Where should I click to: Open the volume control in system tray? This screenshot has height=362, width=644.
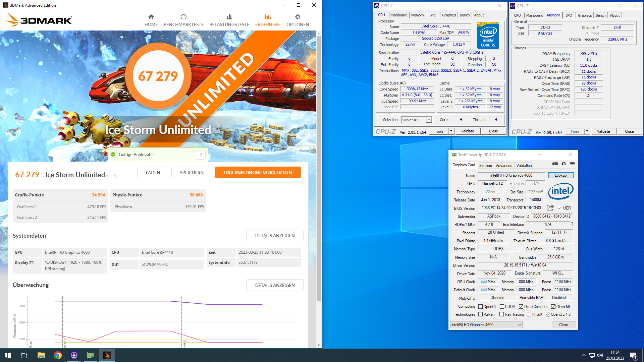click(x=600, y=355)
